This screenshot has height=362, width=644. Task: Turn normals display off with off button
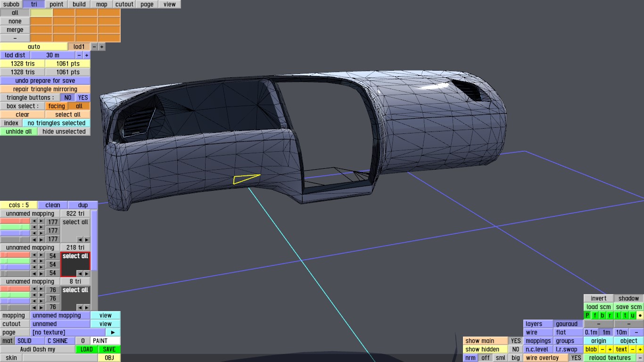(x=486, y=358)
